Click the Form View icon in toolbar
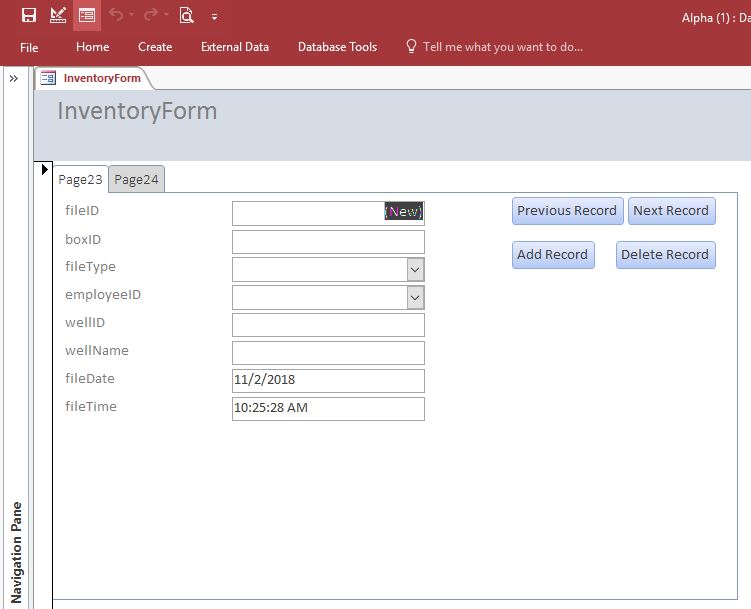This screenshot has height=609, width=751. point(87,15)
